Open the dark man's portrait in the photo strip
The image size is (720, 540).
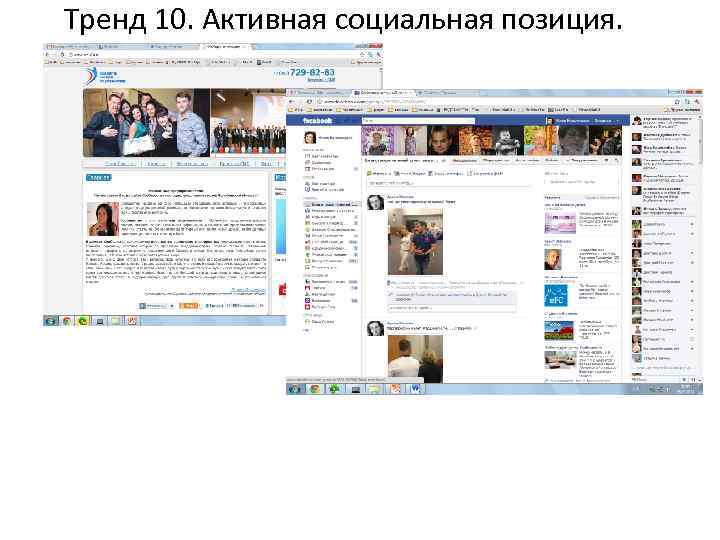[443, 141]
